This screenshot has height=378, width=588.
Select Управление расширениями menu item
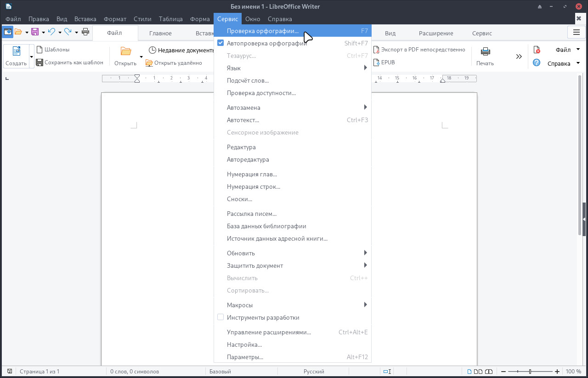[x=293, y=332]
